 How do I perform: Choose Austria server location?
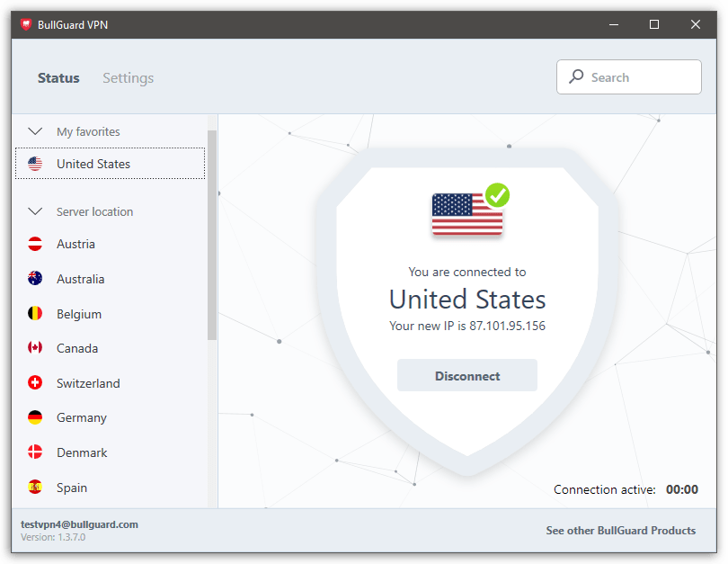[x=110, y=244]
